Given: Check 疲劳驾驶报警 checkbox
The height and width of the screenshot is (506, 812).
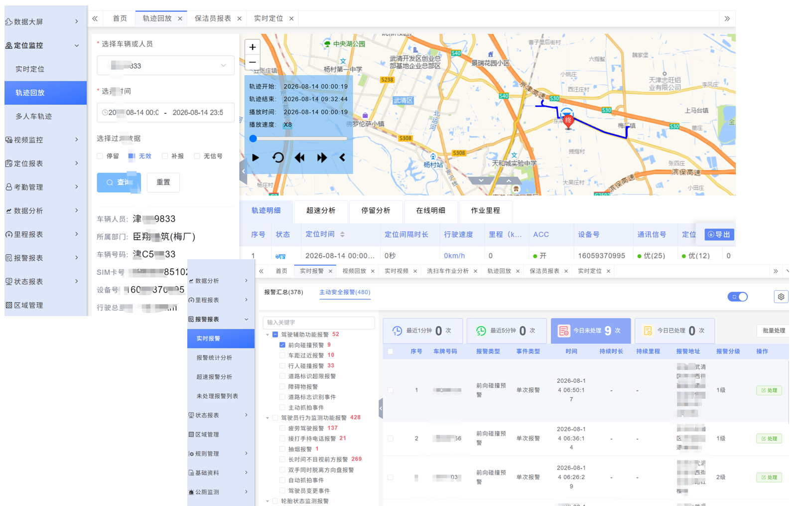Looking at the screenshot, I should click(x=282, y=428).
